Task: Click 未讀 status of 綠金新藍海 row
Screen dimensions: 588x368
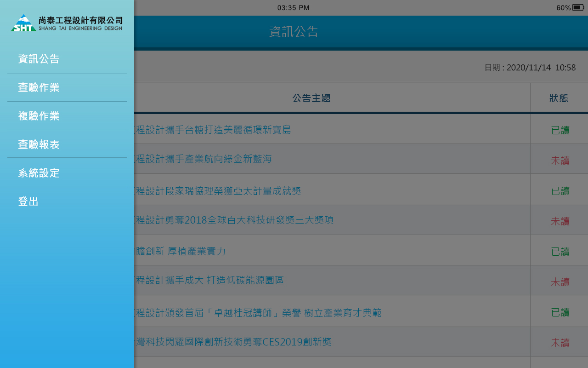Action: [560, 160]
